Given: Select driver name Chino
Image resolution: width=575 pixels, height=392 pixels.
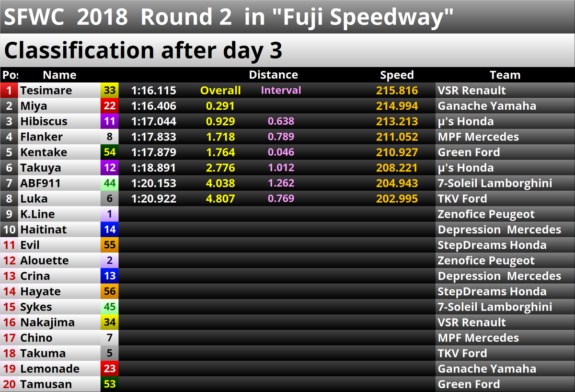Looking at the screenshot, I should coord(36,338).
